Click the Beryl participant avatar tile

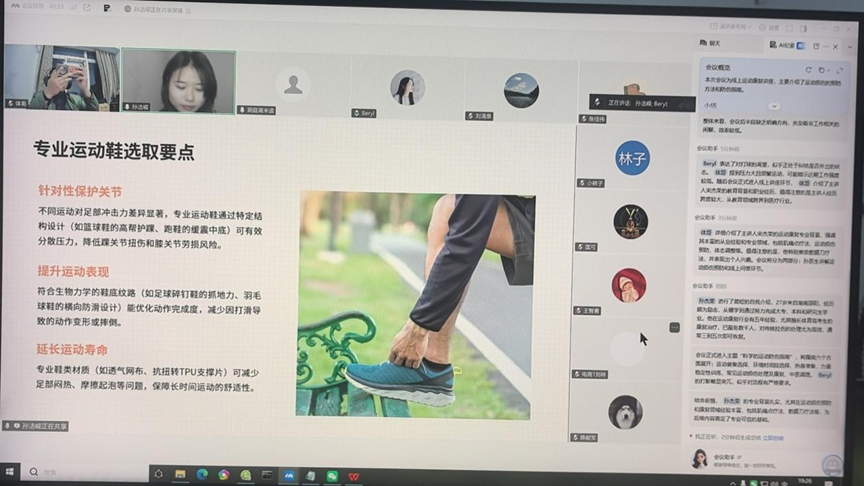point(407,88)
